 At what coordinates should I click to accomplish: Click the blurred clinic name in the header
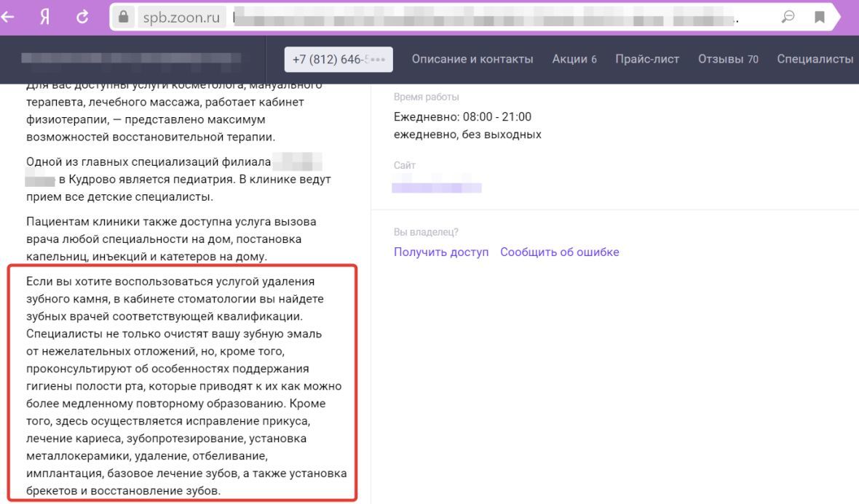click(x=131, y=58)
